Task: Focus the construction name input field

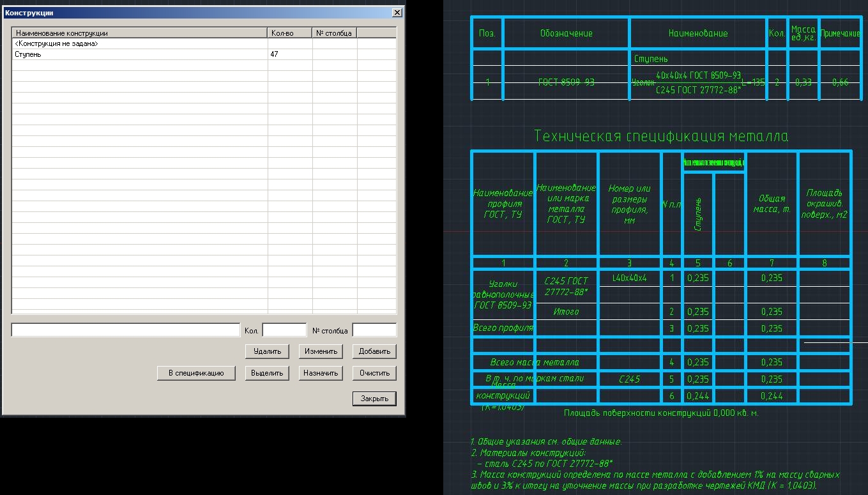Action: [x=125, y=330]
